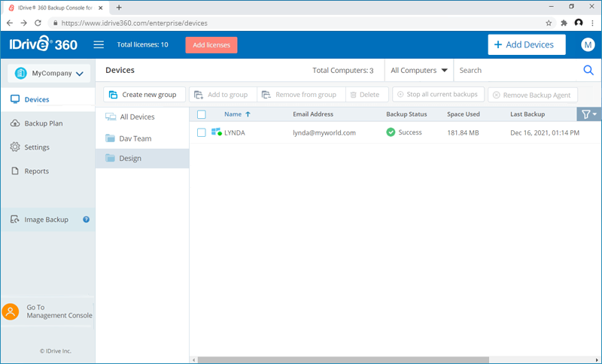The width and height of the screenshot is (602, 364).
Task: Close the IDrive 360 browser tab
Action: click(x=102, y=8)
